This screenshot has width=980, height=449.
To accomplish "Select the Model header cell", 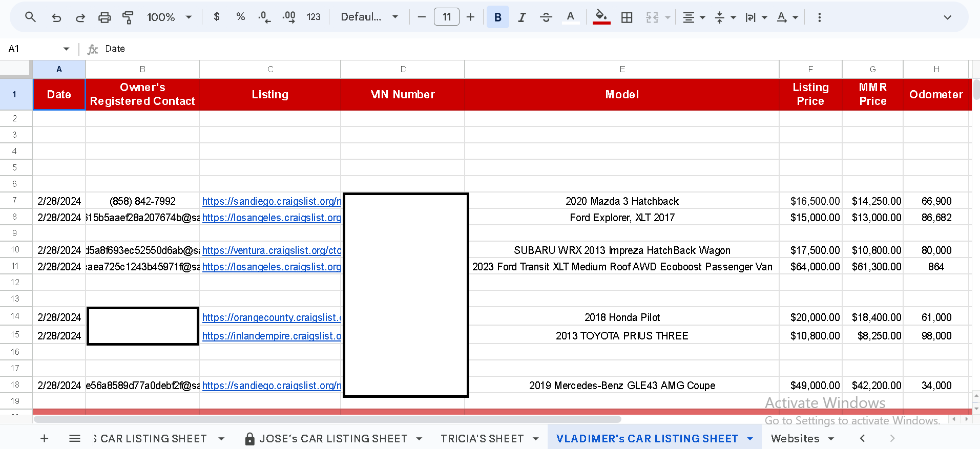I will tap(622, 94).
